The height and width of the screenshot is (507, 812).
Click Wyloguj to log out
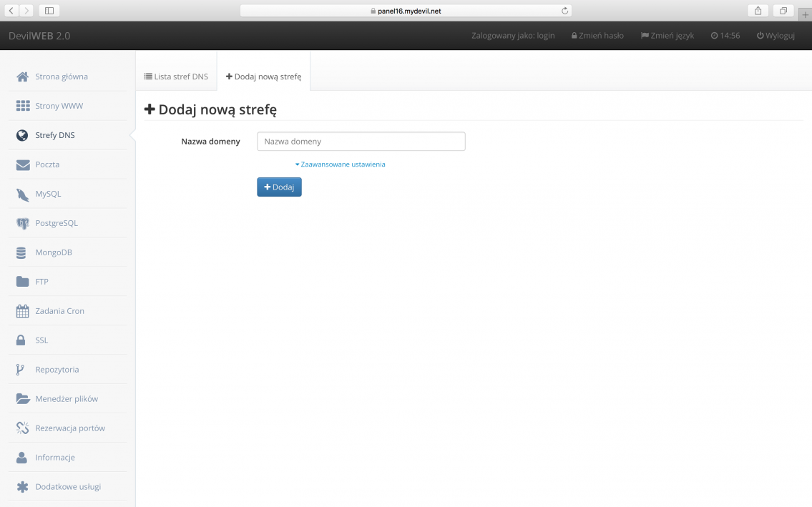[x=775, y=35]
